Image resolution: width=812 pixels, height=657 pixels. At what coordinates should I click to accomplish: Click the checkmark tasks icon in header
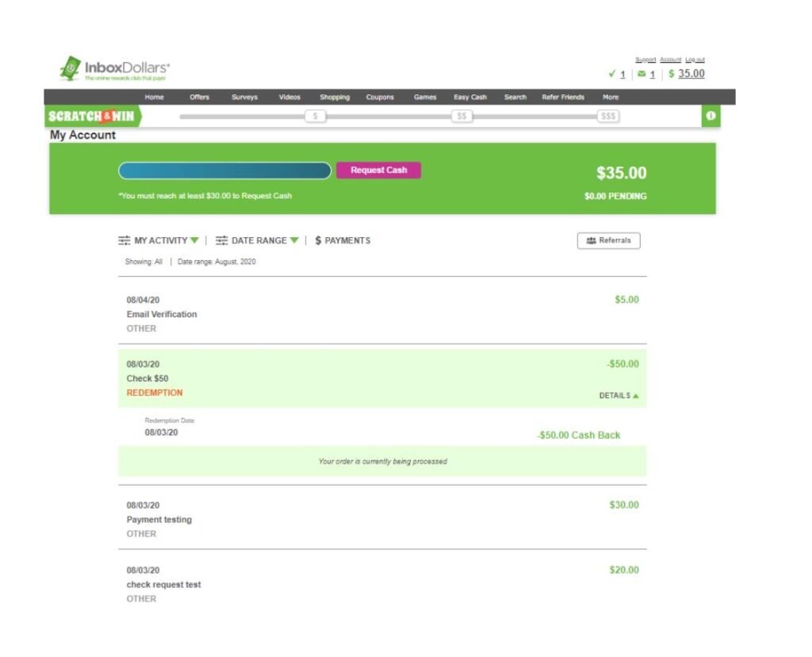(611, 75)
